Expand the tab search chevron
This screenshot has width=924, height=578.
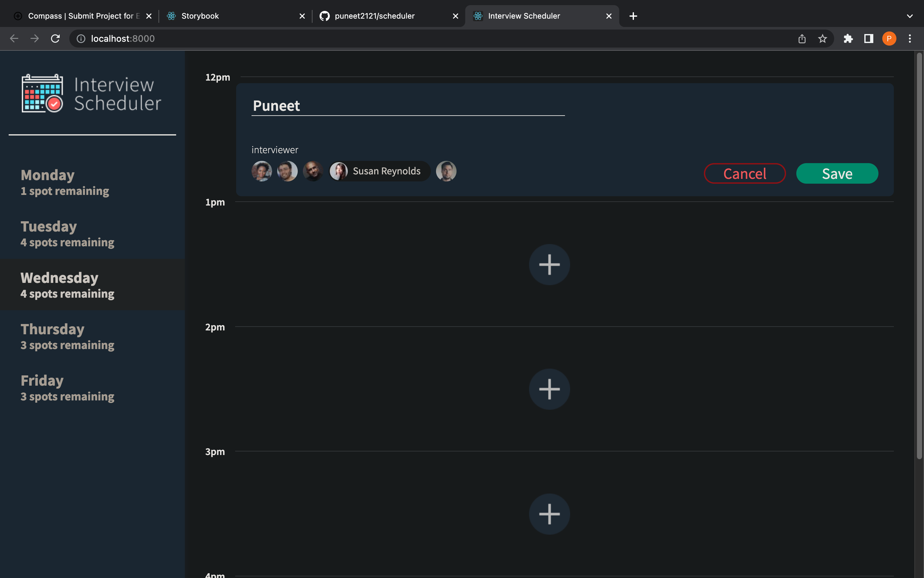910,16
